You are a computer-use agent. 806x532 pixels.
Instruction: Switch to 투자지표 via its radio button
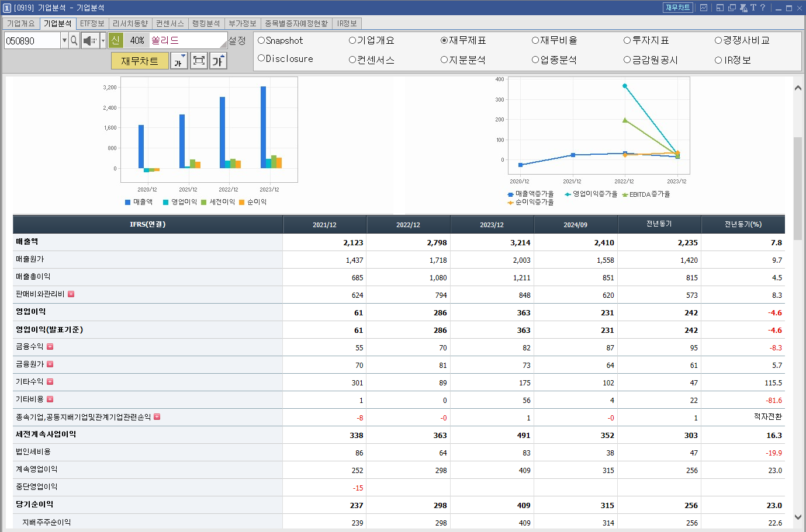627,41
